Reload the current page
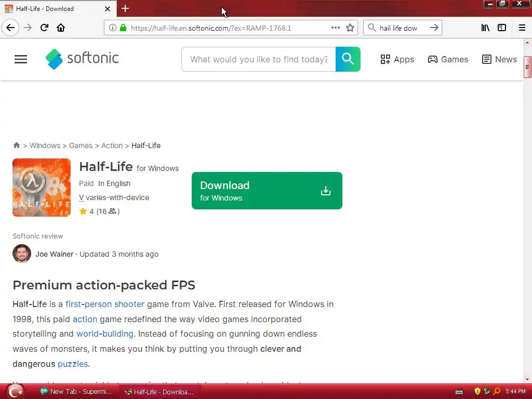 (44, 28)
